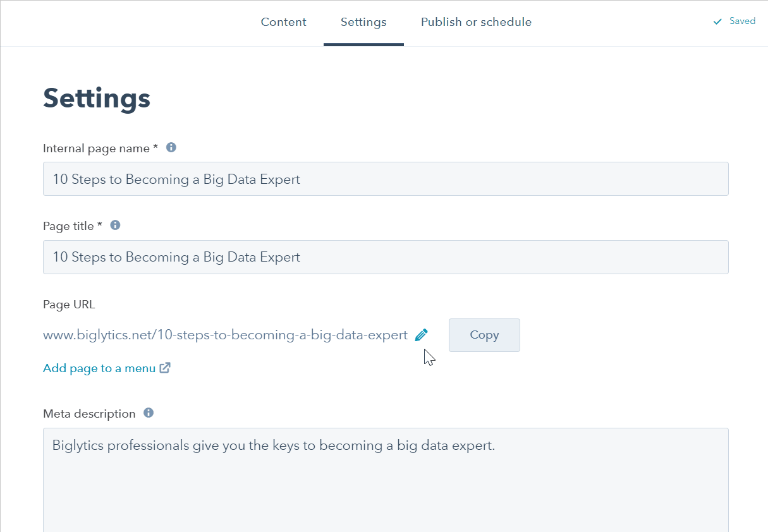
Task: Open the Content tab
Action: point(283,22)
